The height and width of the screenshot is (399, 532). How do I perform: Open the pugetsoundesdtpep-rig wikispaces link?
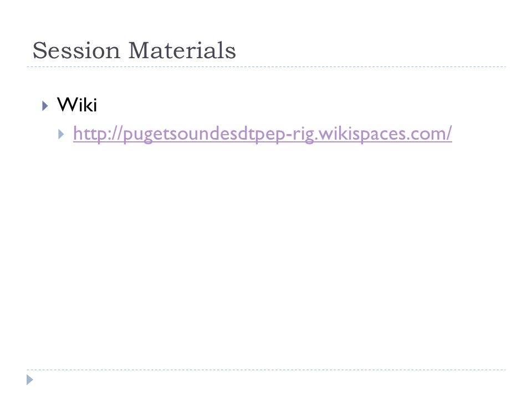(262, 134)
